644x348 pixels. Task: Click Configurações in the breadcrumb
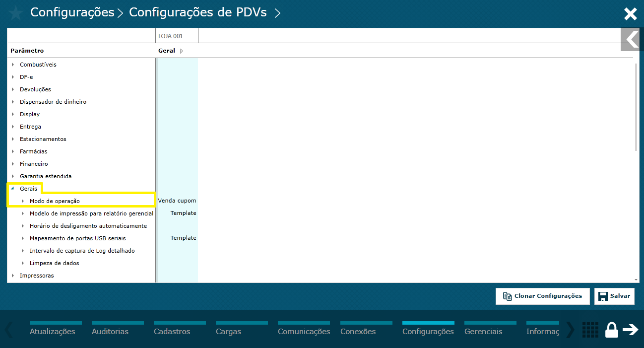(x=72, y=12)
